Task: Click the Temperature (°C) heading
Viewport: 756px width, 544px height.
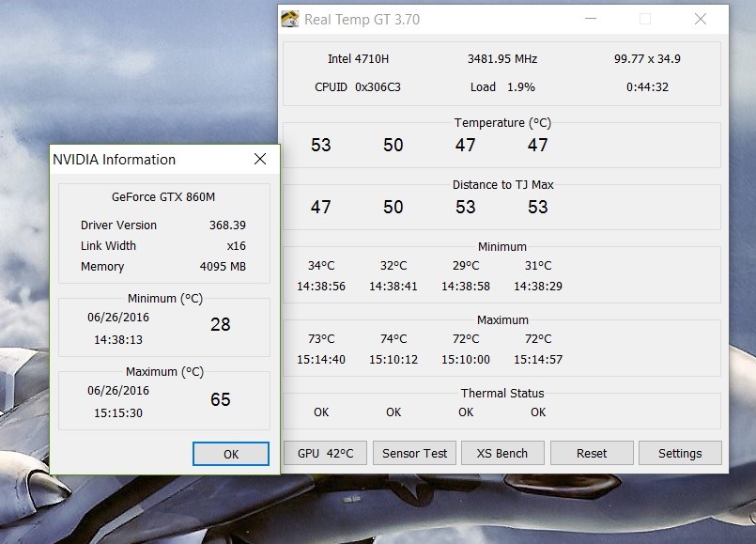Action: tap(502, 123)
